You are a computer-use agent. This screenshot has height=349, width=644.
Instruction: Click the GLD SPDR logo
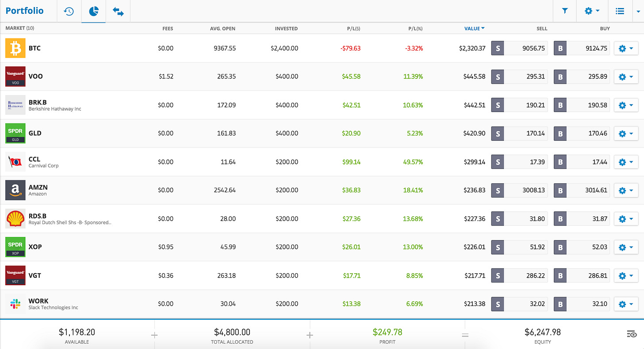point(15,133)
